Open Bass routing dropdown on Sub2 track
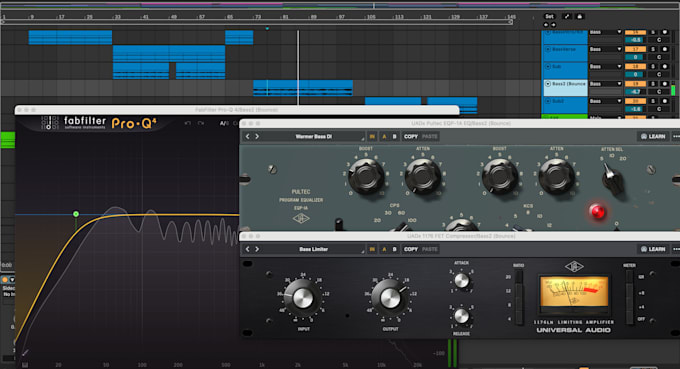Screen dimensions: 680x369 point(605,101)
